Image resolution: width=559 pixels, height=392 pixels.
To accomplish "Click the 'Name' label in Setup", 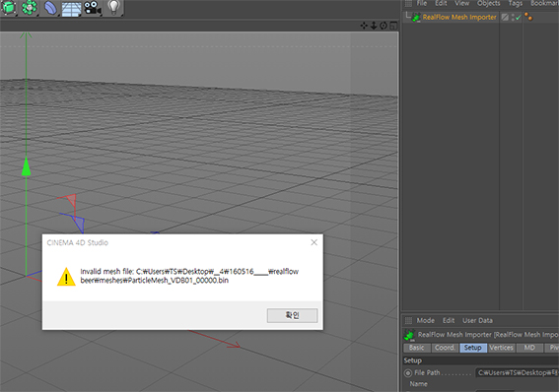I will point(418,384).
